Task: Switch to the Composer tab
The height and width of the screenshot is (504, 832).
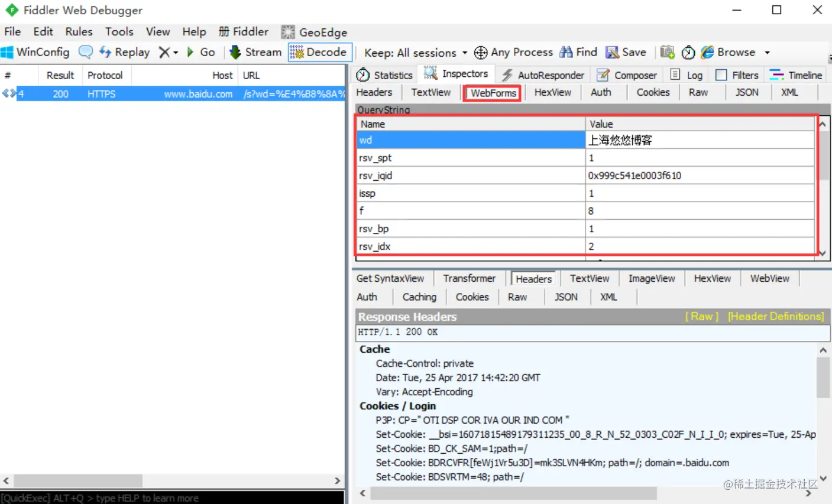Action: pyautogui.click(x=627, y=75)
